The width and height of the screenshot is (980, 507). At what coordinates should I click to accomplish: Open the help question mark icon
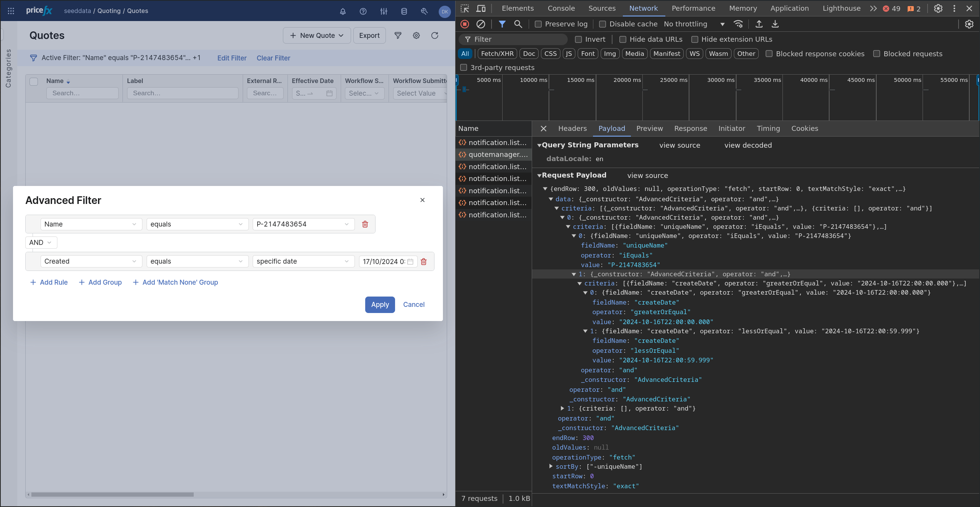point(363,11)
